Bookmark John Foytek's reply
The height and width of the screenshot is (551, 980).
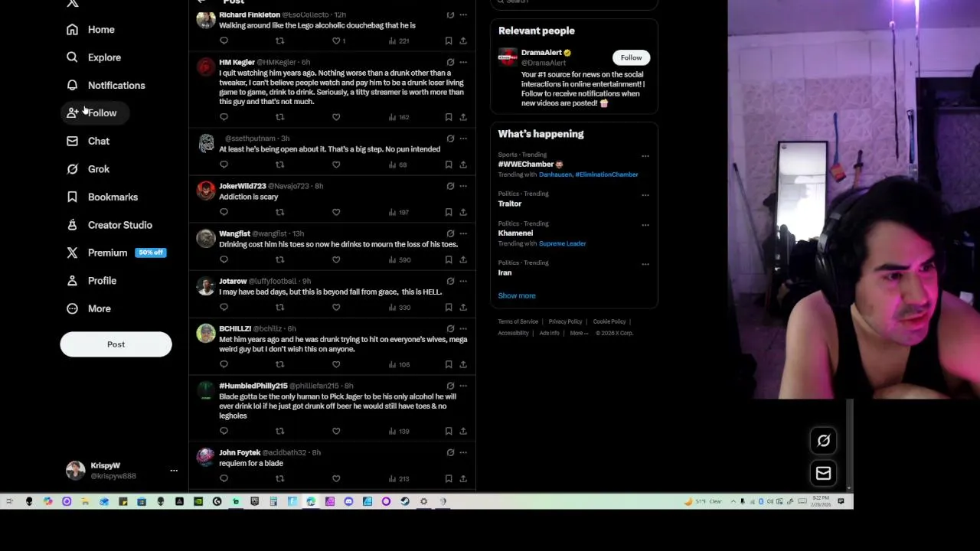click(449, 478)
